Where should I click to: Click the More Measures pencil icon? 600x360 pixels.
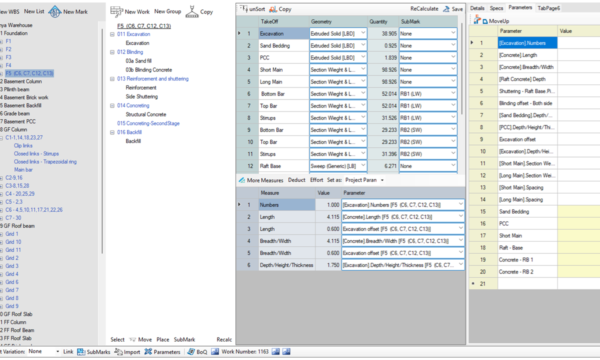242,180
